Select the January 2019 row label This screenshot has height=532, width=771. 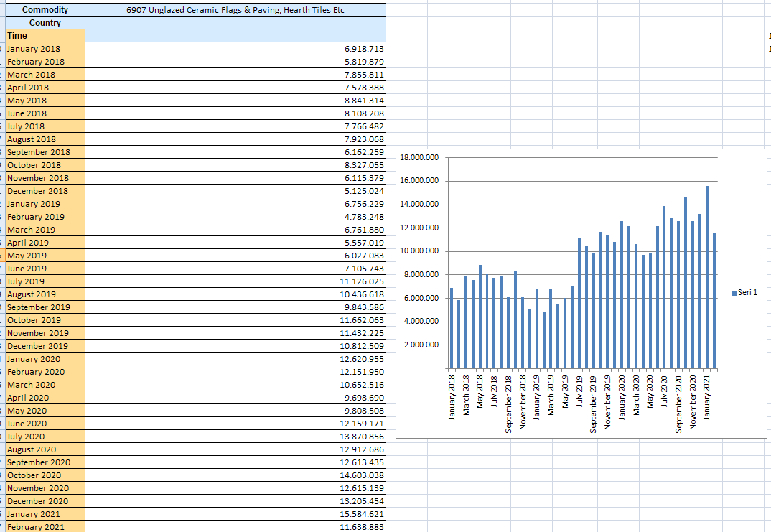click(45, 204)
